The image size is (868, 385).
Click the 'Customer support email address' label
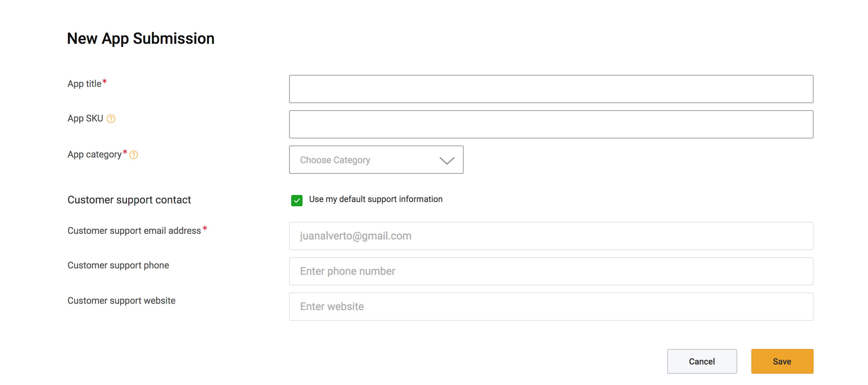(134, 231)
